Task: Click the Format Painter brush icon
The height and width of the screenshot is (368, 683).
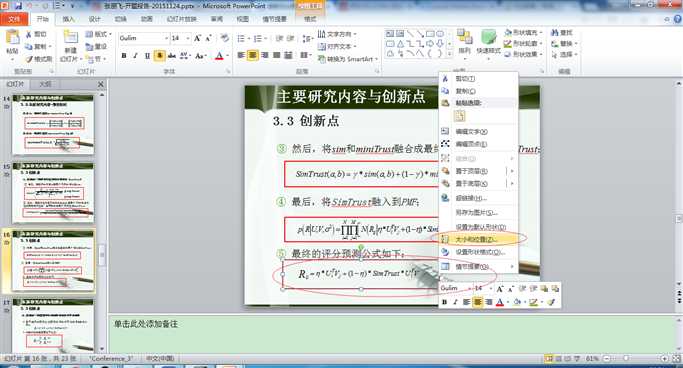Action: coord(29,59)
